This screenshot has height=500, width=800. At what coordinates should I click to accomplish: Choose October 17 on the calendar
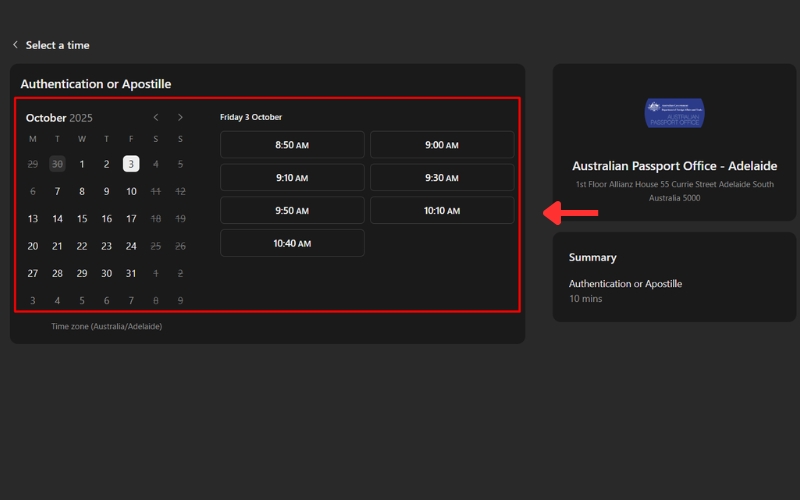(131, 219)
